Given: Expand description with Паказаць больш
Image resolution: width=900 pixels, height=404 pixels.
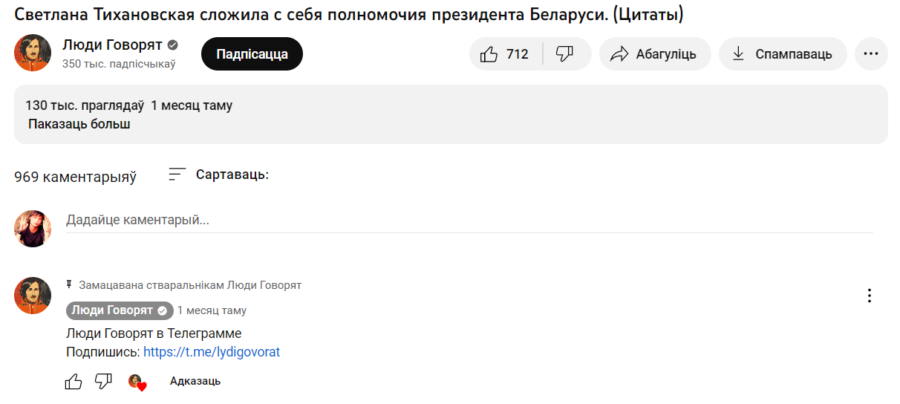Looking at the screenshot, I should point(78,125).
